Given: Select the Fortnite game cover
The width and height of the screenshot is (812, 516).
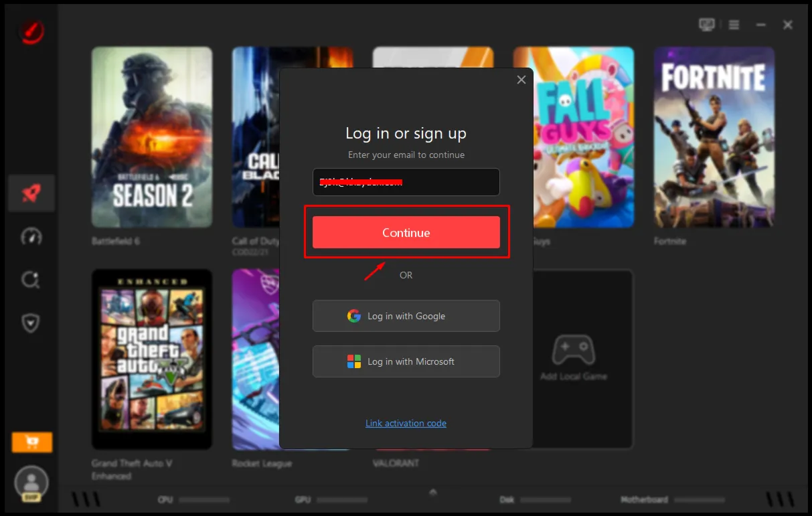Looking at the screenshot, I should click(x=714, y=137).
